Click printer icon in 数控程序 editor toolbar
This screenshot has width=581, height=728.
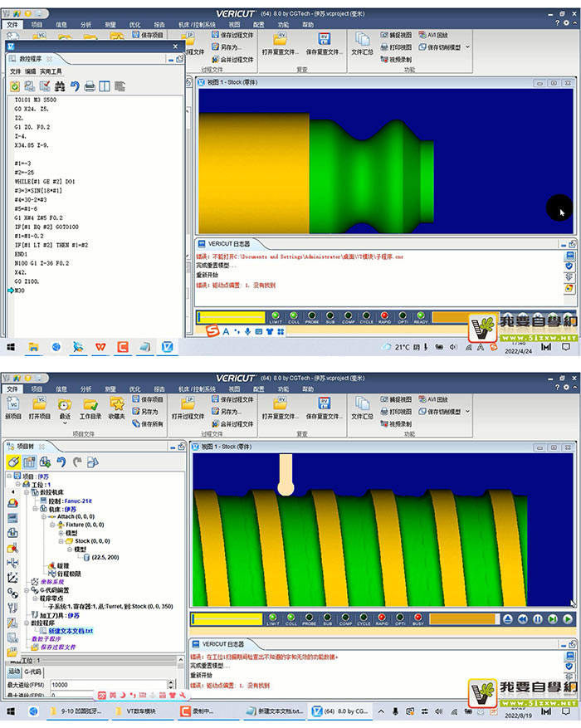90,86
